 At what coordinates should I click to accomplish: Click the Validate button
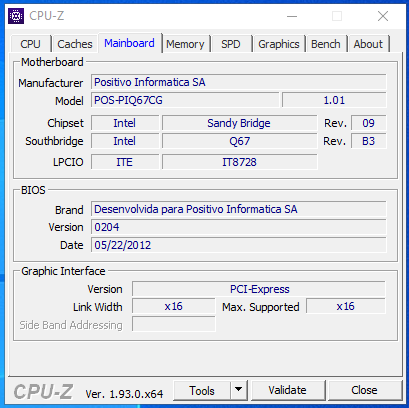pos(287,390)
